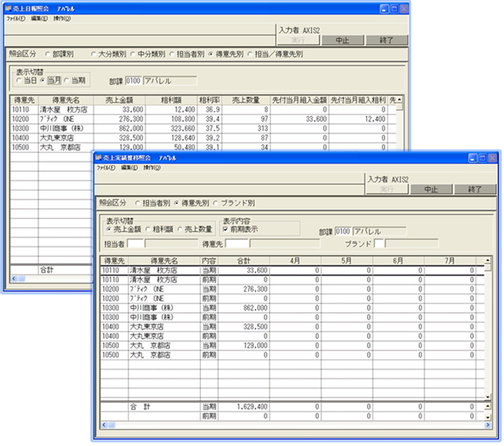Viewport: 504px width, 446px height.
Task: Choose the 売上数量 radio button
Action: pos(181,229)
